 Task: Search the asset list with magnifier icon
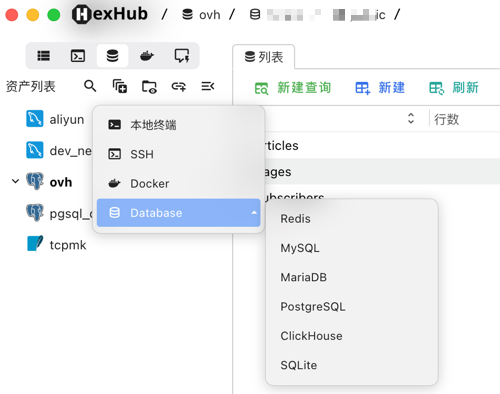tap(90, 87)
